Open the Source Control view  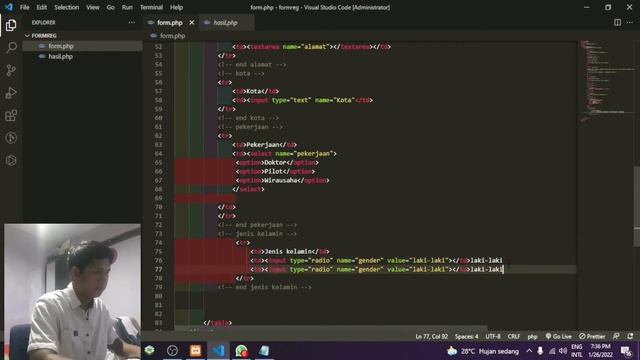[11, 70]
